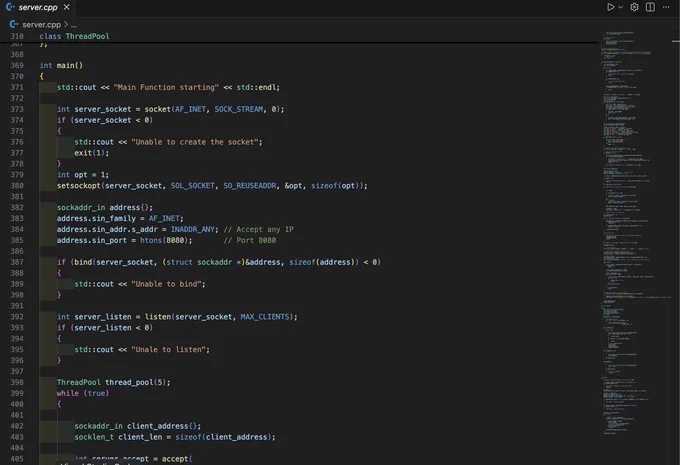Screen dimensions: 680x465
Task: Click line number 369 in gutter
Action: (x=17, y=65)
